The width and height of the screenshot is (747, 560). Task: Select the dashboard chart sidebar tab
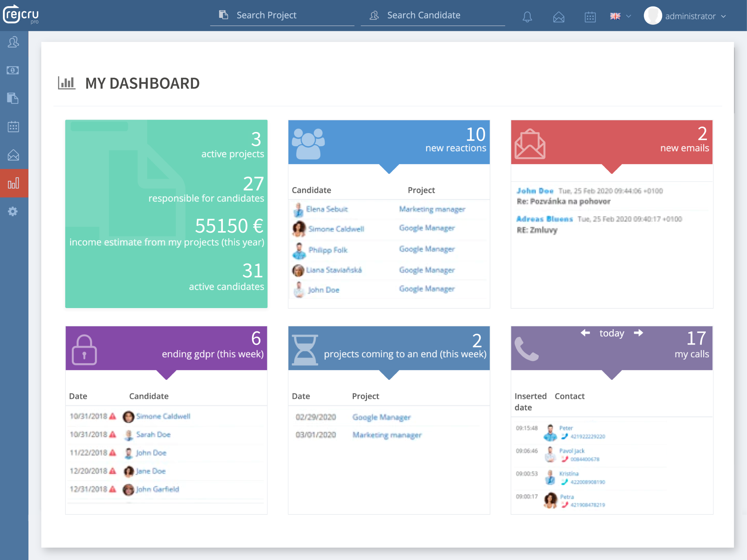point(13,183)
